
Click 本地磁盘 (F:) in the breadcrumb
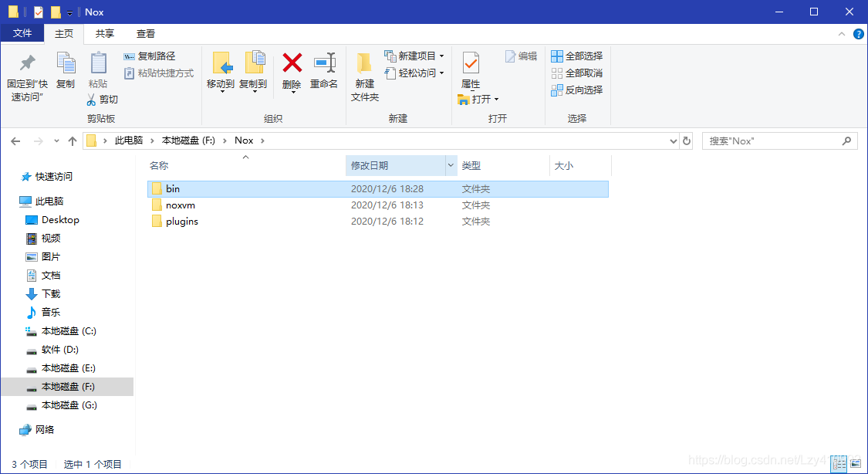click(188, 141)
